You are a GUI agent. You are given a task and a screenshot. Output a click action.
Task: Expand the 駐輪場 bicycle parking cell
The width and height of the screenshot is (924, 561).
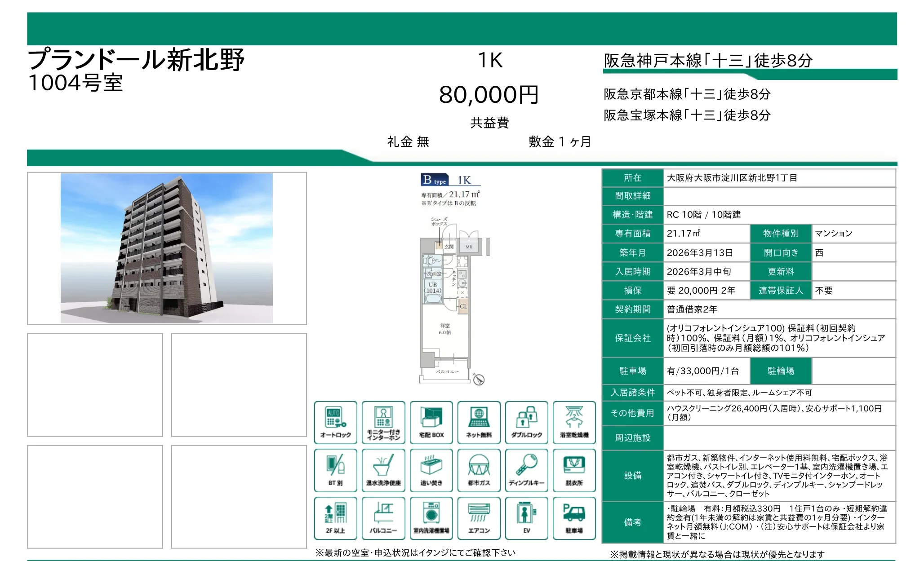pyautogui.click(x=781, y=371)
